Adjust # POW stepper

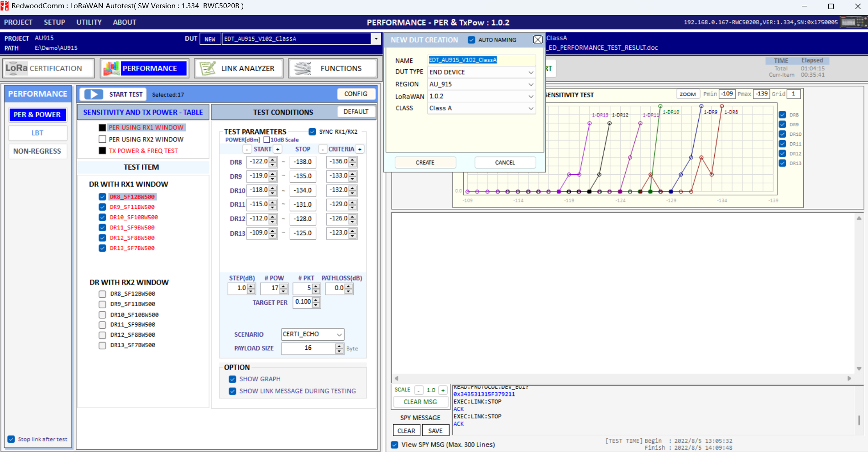(283, 288)
